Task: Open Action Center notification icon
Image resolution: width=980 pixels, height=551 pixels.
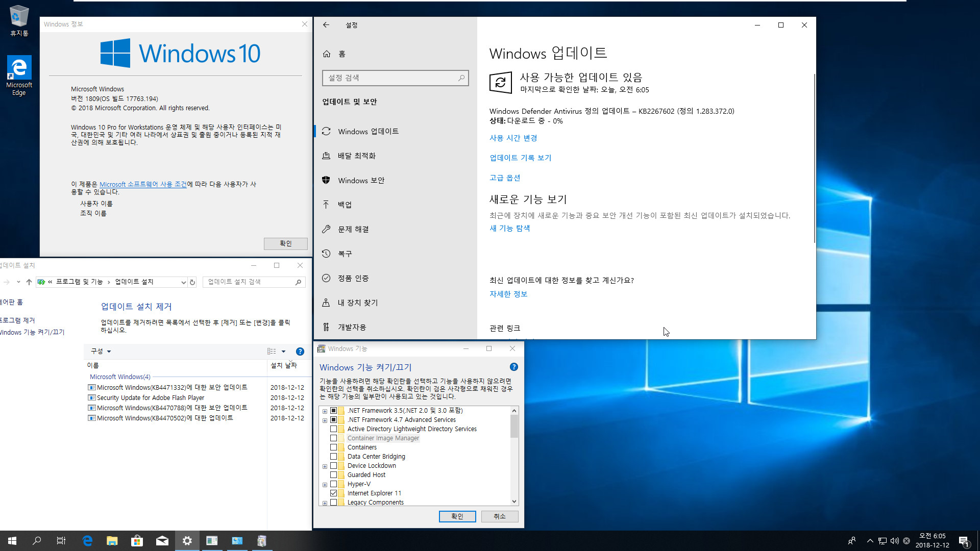Action: [x=964, y=541]
